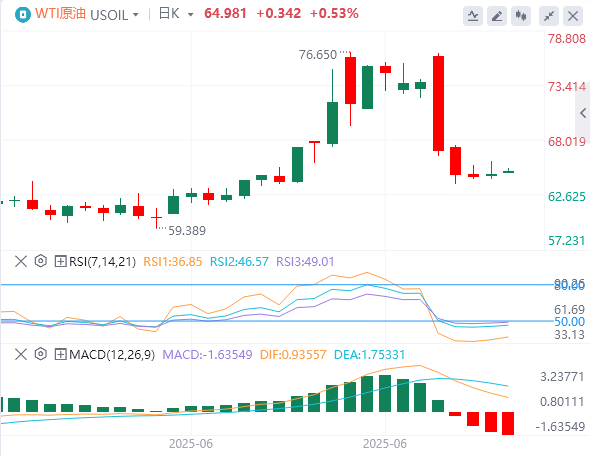Open MACD indicator settings gear
This screenshot has width=590, height=456.
41,354
